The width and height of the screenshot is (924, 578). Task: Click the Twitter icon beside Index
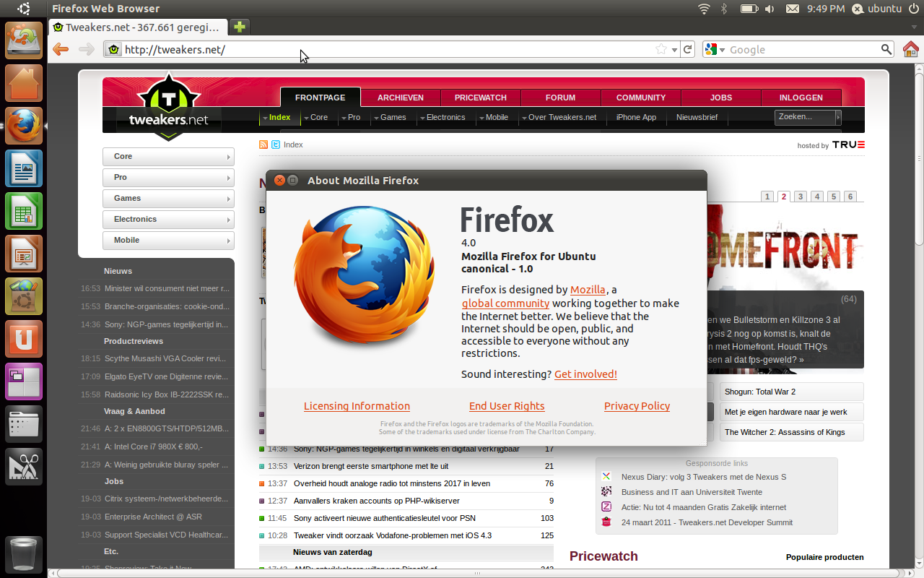coord(276,144)
